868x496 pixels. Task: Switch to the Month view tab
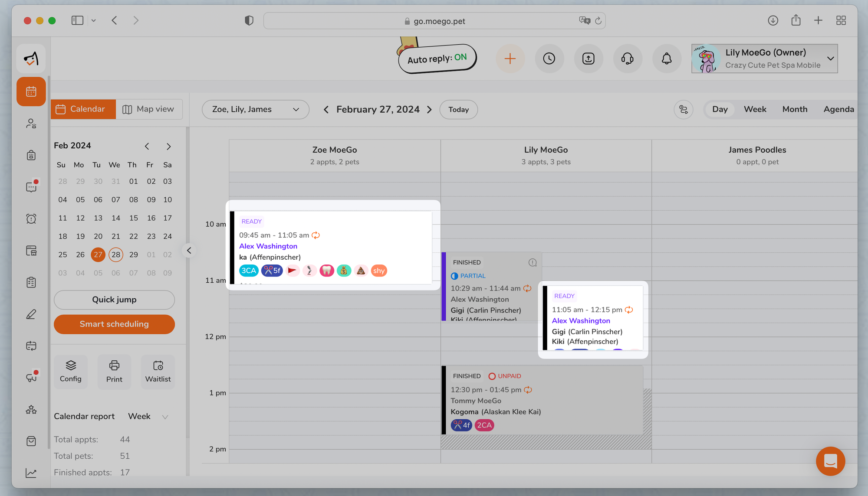(795, 109)
